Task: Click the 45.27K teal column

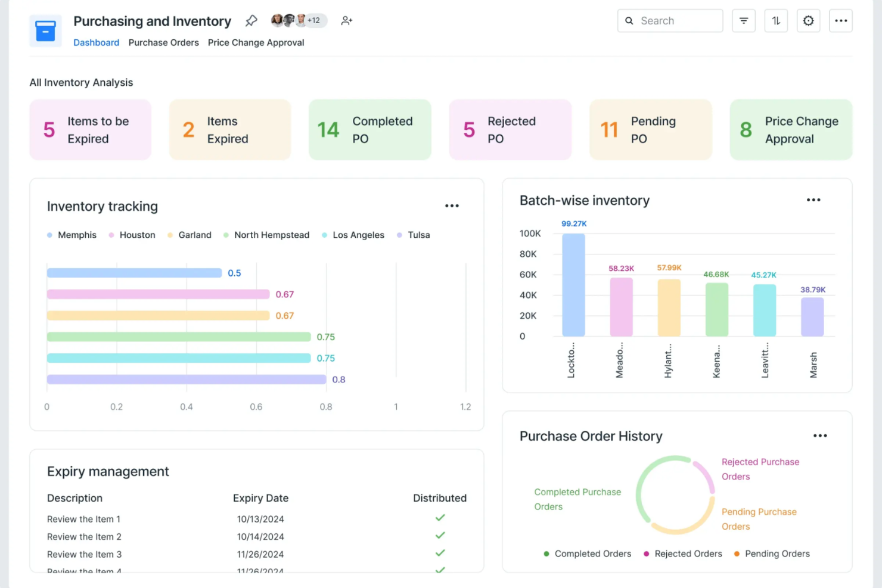Action: click(x=765, y=310)
